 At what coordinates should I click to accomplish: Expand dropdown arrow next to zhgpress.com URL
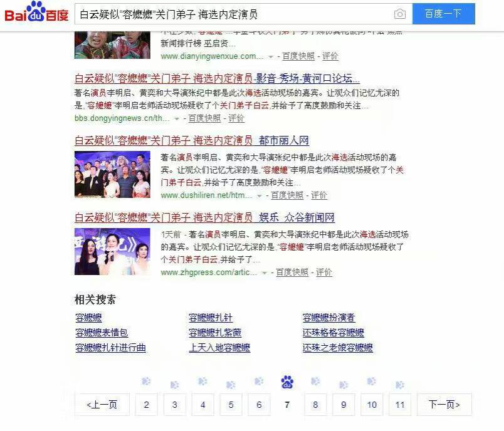point(264,273)
